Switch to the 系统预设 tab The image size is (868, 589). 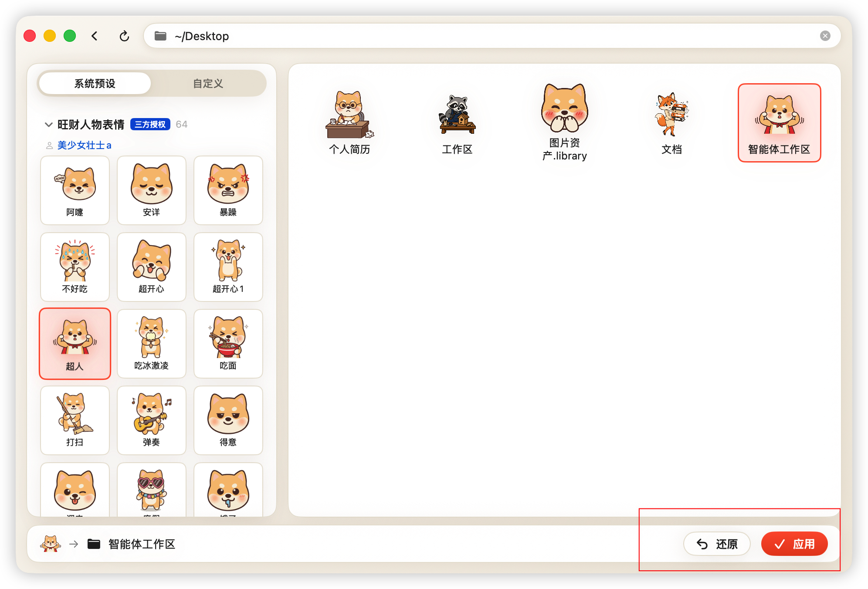point(95,83)
